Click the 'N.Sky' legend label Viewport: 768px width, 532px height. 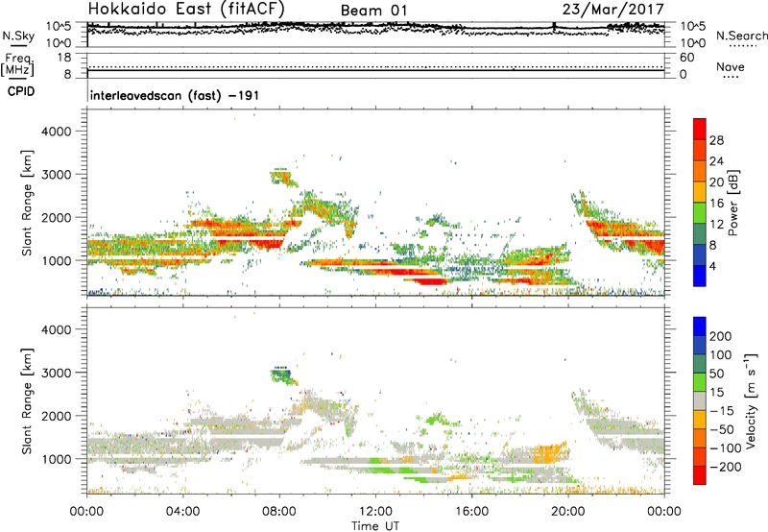tap(18, 36)
